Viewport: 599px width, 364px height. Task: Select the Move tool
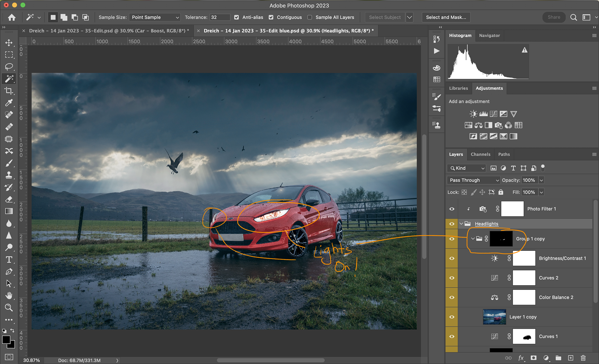click(x=9, y=43)
